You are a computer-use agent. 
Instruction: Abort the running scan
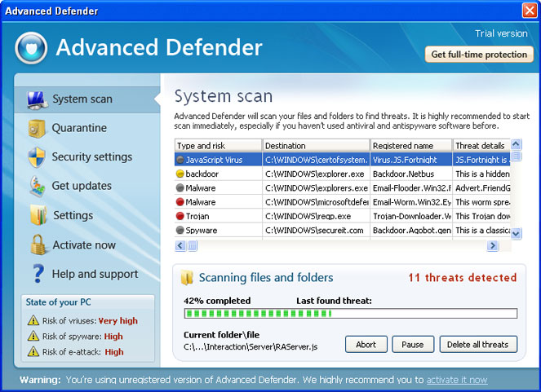point(366,345)
